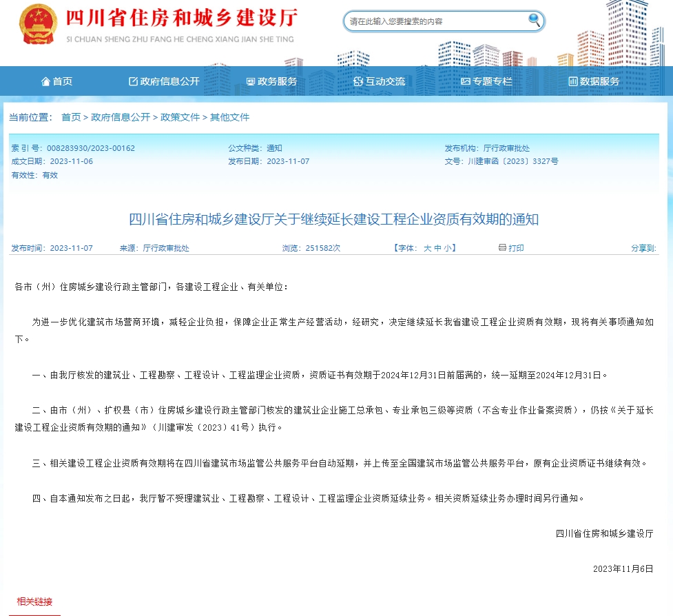The width and height of the screenshot is (673, 616).
Task: Click the 发布时间 2023-11-07 text
Action: [x=52, y=248]
